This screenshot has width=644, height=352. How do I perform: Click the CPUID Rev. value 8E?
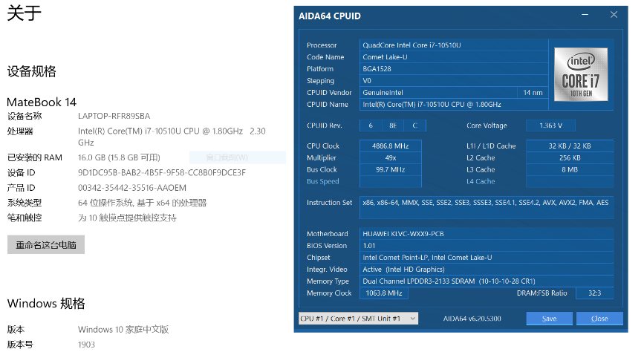(x=393, y=126)
